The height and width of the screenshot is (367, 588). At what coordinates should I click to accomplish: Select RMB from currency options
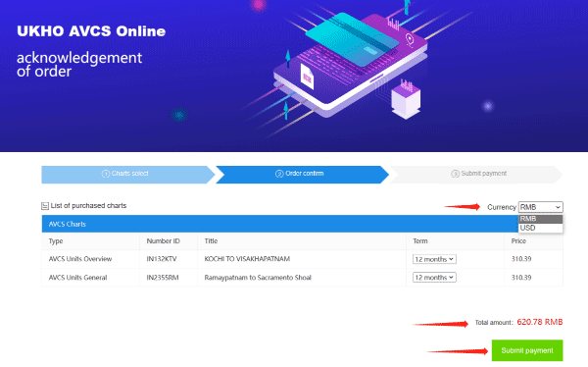[540, 219]
